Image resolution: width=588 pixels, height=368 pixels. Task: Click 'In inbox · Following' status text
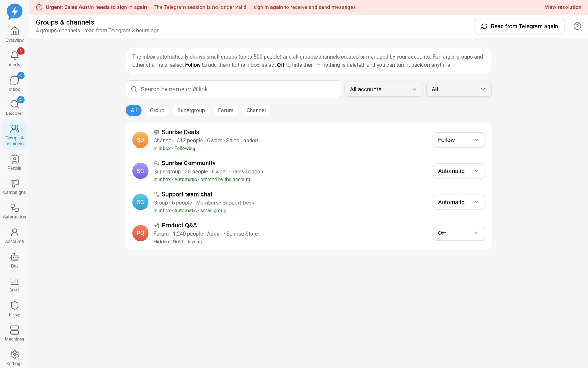click(174, 149)
